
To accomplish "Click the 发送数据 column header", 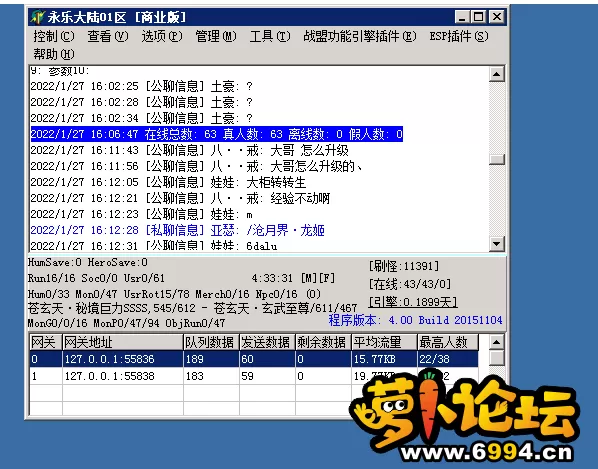I will click(267, 342).
